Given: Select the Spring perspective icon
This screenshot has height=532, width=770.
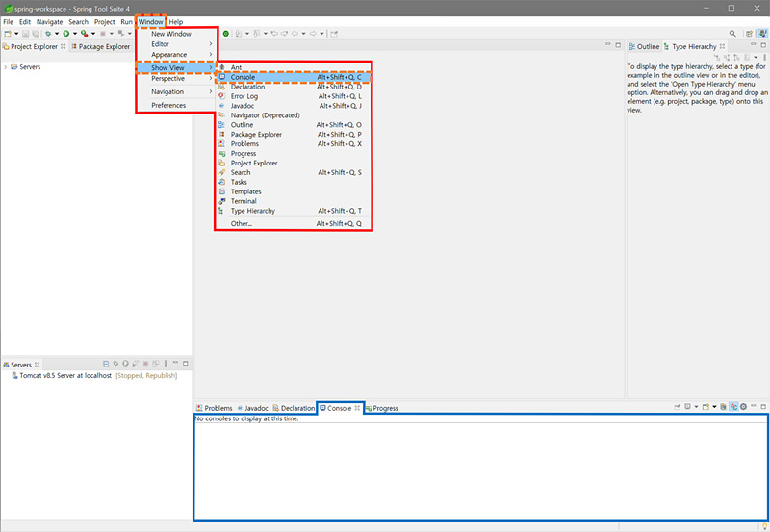Looking at the screenshot, I should point(762,34).
